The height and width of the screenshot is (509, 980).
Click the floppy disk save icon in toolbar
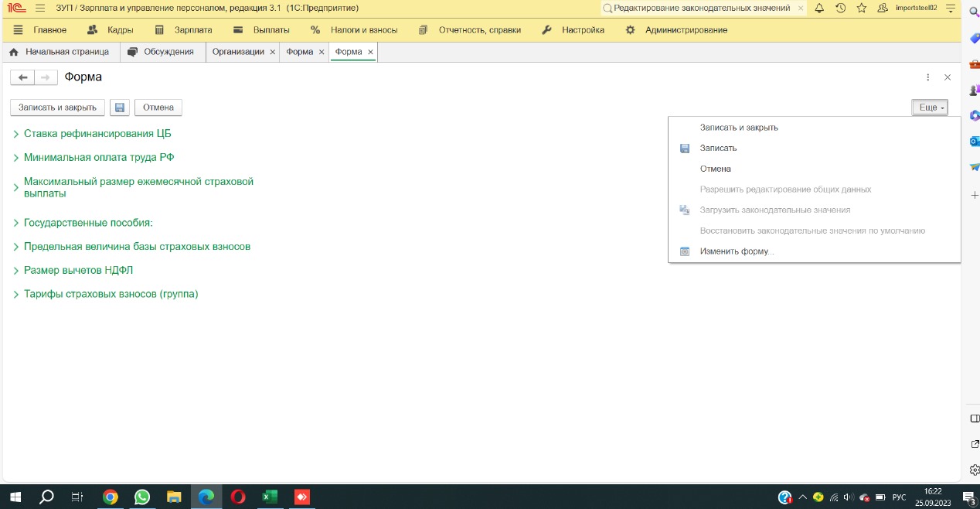120,108
